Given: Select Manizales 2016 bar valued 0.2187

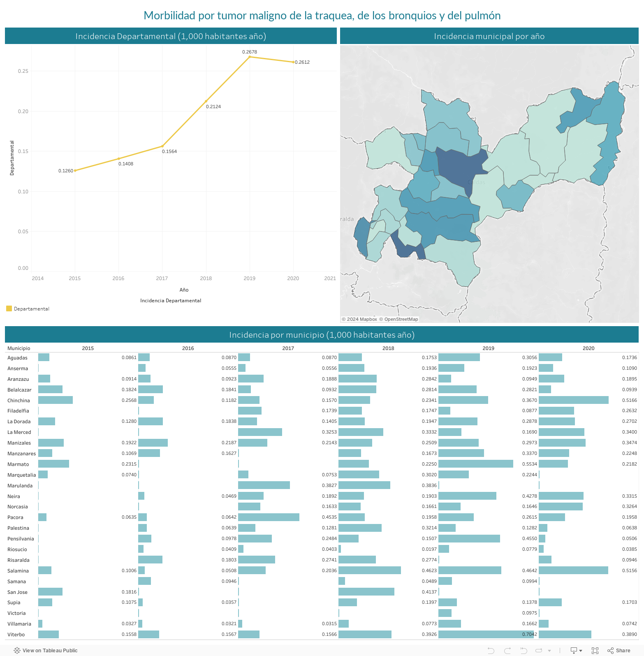Looking at the screenshot, I should (153, 443).
